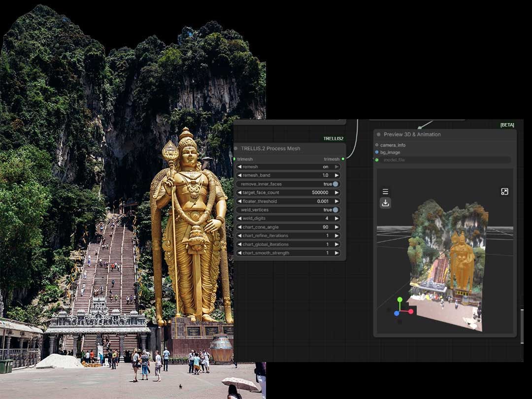Click the camera_info input socket
The height and width of the screenshot is (399, 532).
(377, 145)
